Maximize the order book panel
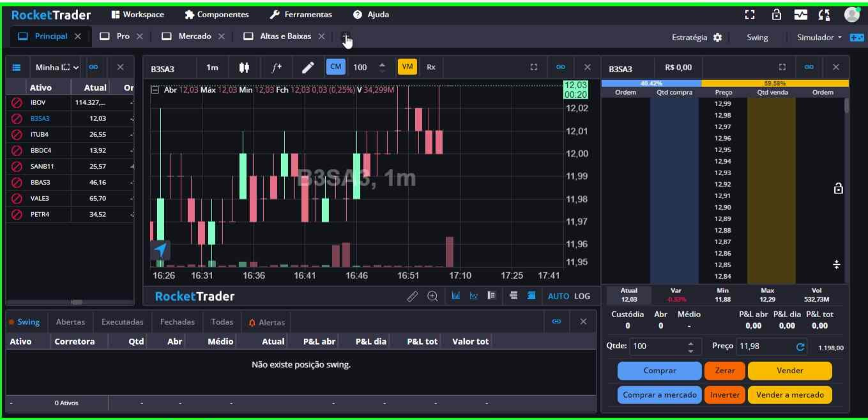The image size is (868, 420). [782, 67]
